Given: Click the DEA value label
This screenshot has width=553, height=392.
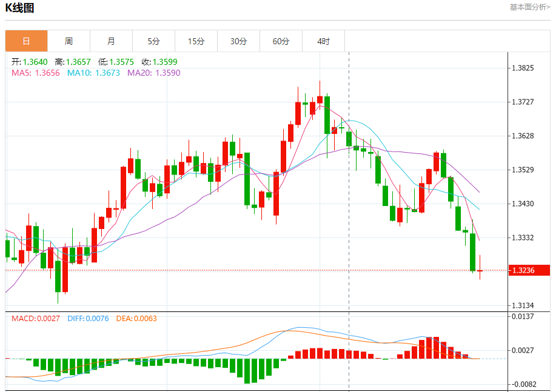Looking at the screenshot, I should pyautogui.click(x=136, y=319).
